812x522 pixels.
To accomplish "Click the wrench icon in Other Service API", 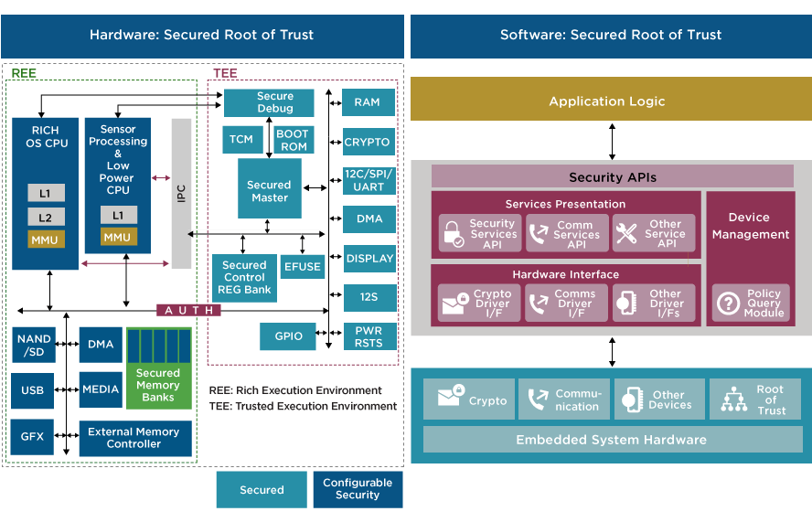I will [x=626, y=234].
